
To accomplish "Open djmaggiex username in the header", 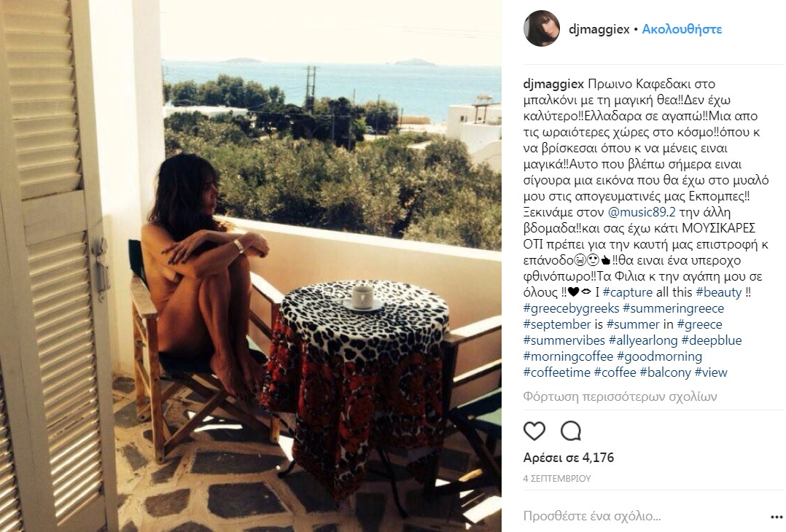I will coord(599,29).
